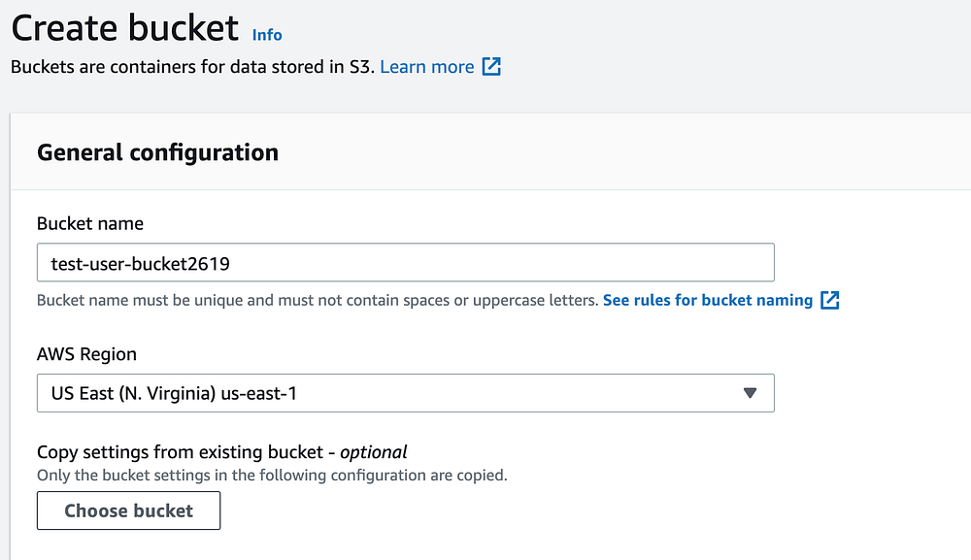Image resolution: width=971 pixels, height=560 pixels.
Task: Click the bucket name uniqueness helper text
Action: click(316, 300)
